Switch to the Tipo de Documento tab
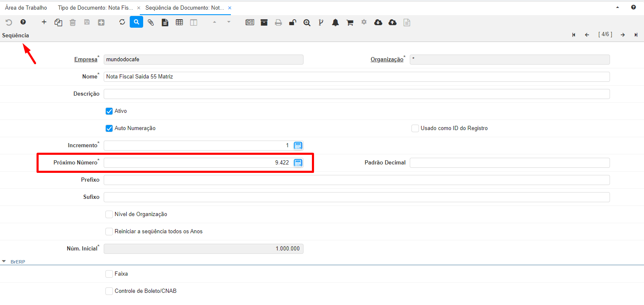 pyautogui.click(x=95, y=8)
